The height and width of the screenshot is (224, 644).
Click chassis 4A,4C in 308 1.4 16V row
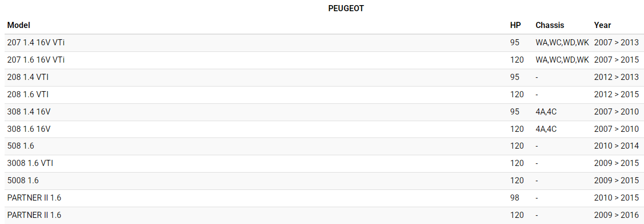(x=546, y=112)
